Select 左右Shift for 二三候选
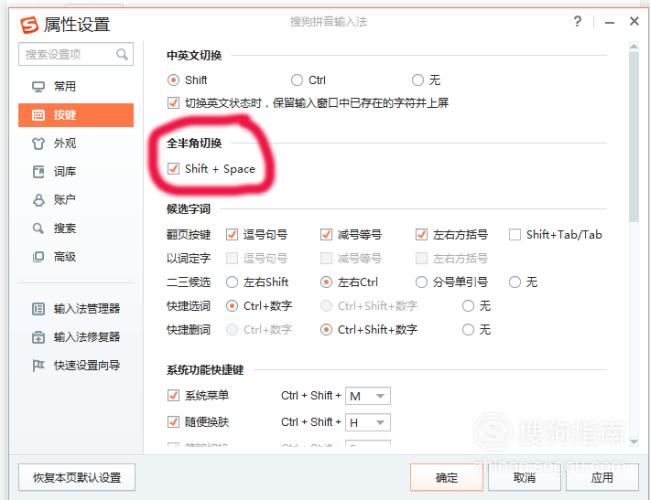The height and width of the screenshot is (500, 650). coord(232,282)
